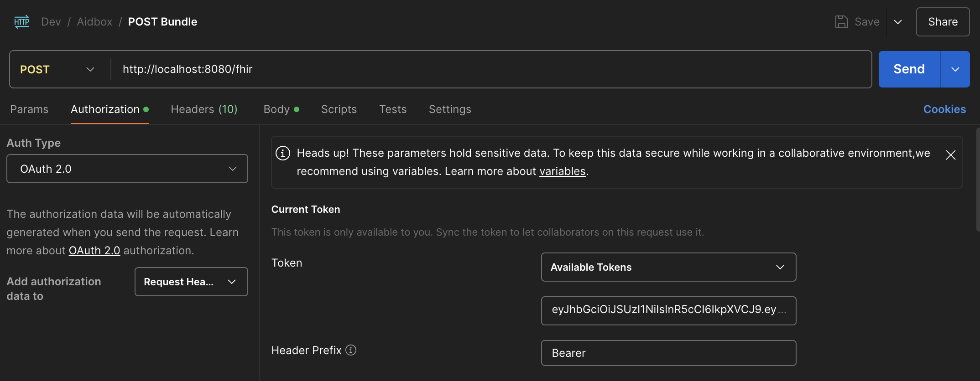Click the vertical scrollbar at right edge
Viewport: 980px width, 381px height.
978,180
